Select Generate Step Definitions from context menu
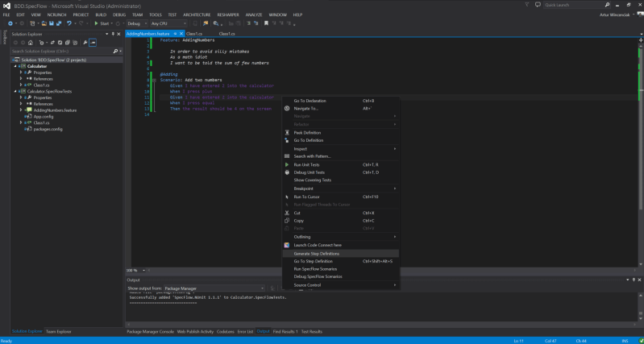 [316, 253]
